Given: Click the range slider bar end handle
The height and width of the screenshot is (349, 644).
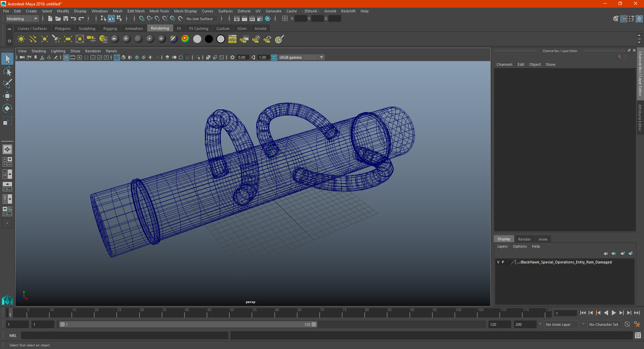Looking at the screenshot, I should 314,325.
